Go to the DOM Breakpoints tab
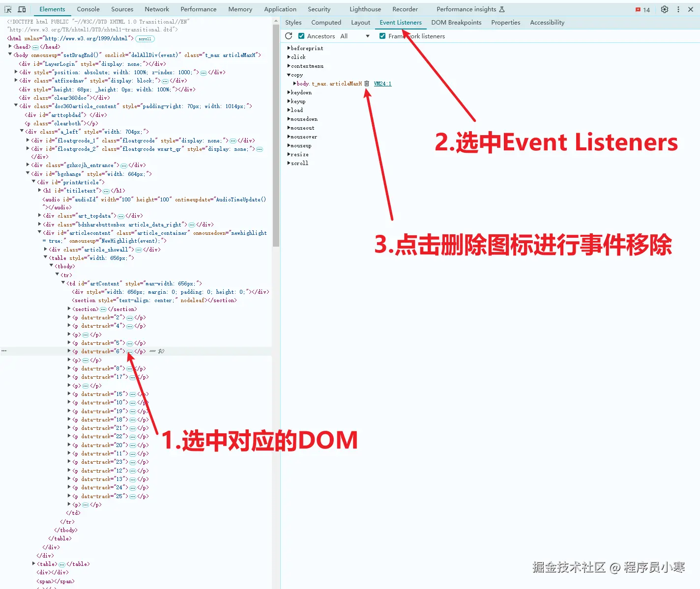The height and width of the screenshot is (589, 700). pyautogui.click(x=456, y=23)
